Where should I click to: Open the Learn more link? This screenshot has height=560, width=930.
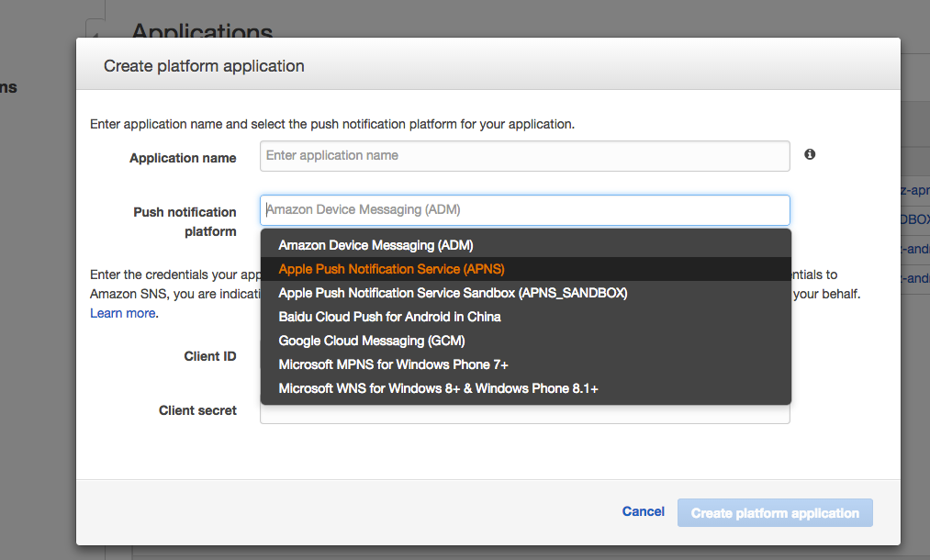click(122, 313)
